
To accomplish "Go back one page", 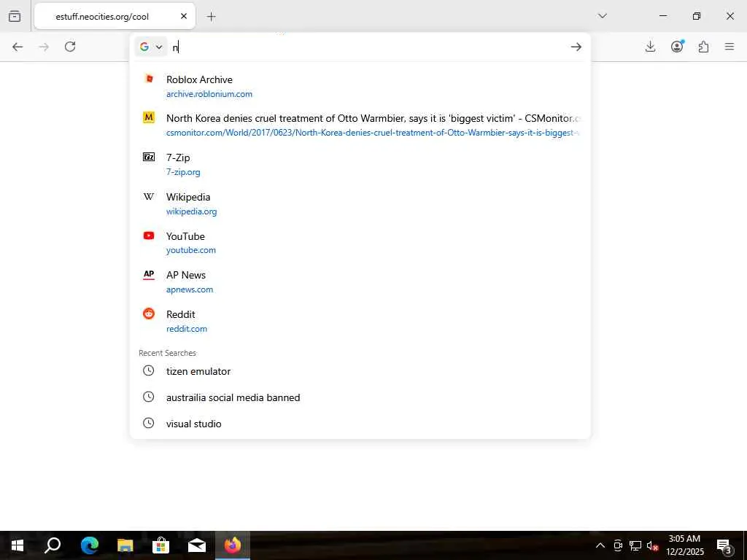I will pyautogui.click(x=18, y=47).
